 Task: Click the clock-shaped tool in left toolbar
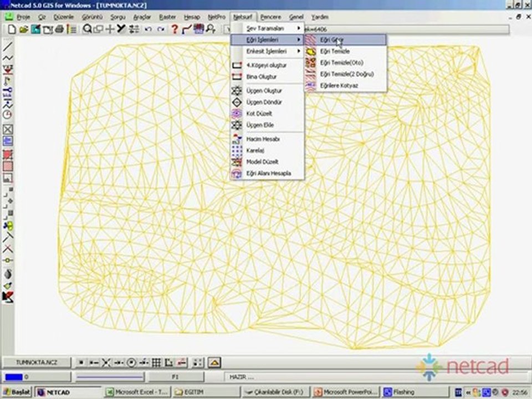point(7,115)
